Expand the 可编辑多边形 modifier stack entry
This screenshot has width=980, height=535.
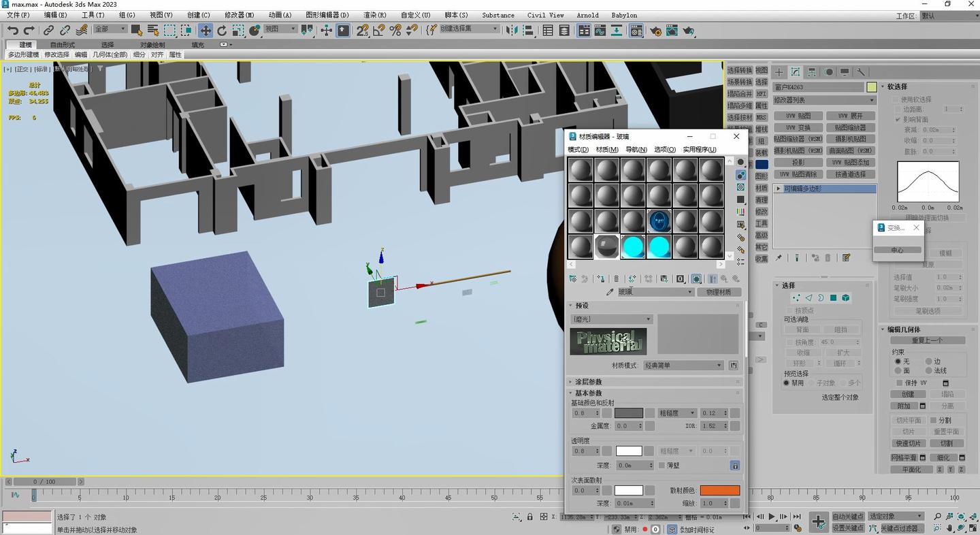coord(779,189)
